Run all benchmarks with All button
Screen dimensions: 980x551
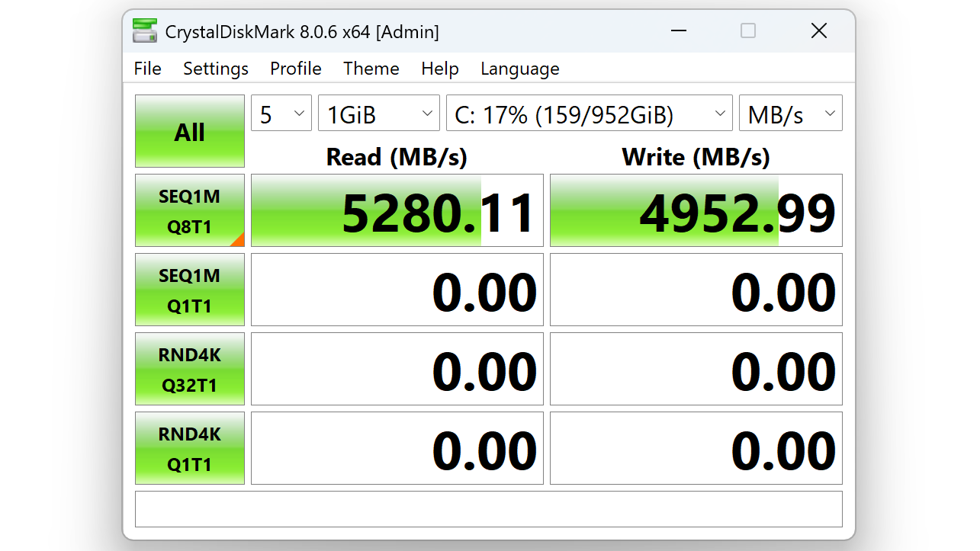190,131
